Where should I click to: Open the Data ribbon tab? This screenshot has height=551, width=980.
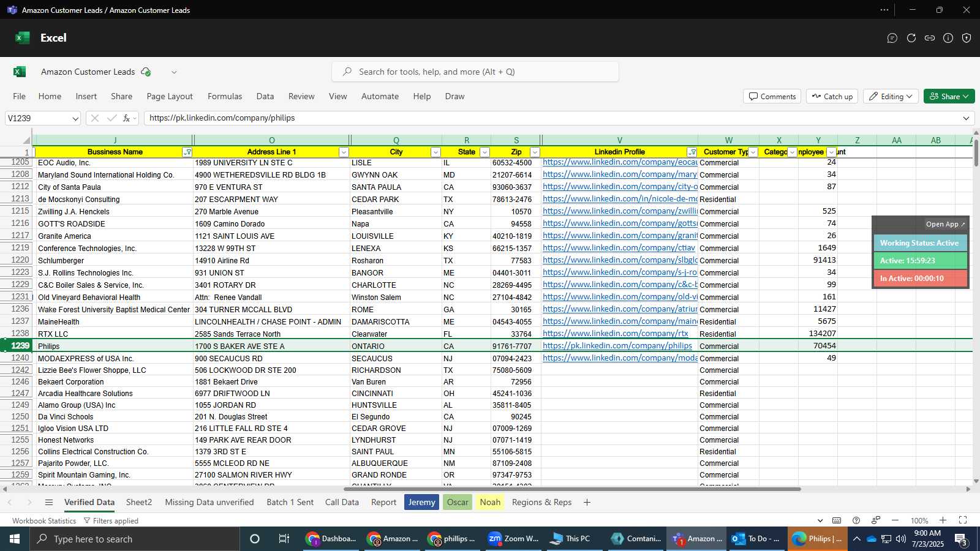coord(265,96)
